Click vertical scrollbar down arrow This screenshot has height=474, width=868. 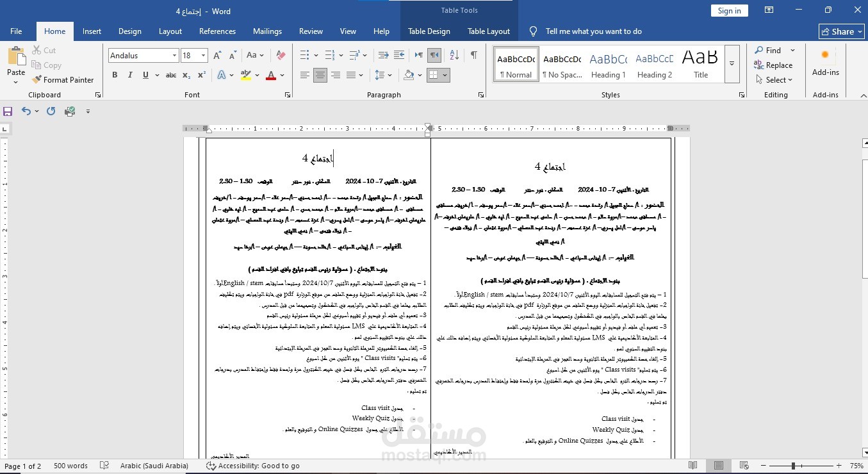coord(864,452)
